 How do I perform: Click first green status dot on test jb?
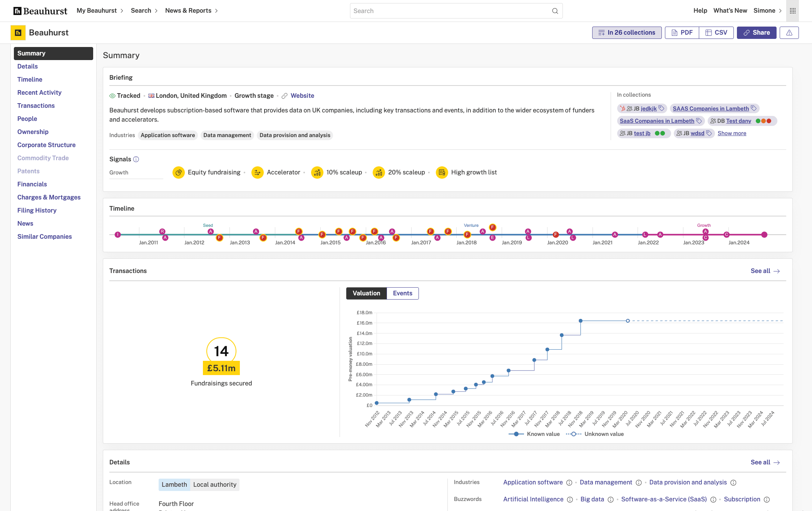[657, 133]
